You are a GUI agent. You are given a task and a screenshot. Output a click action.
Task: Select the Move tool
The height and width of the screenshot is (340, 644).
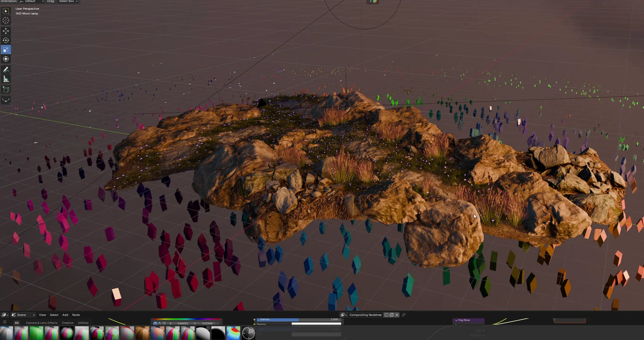[6, 31]
